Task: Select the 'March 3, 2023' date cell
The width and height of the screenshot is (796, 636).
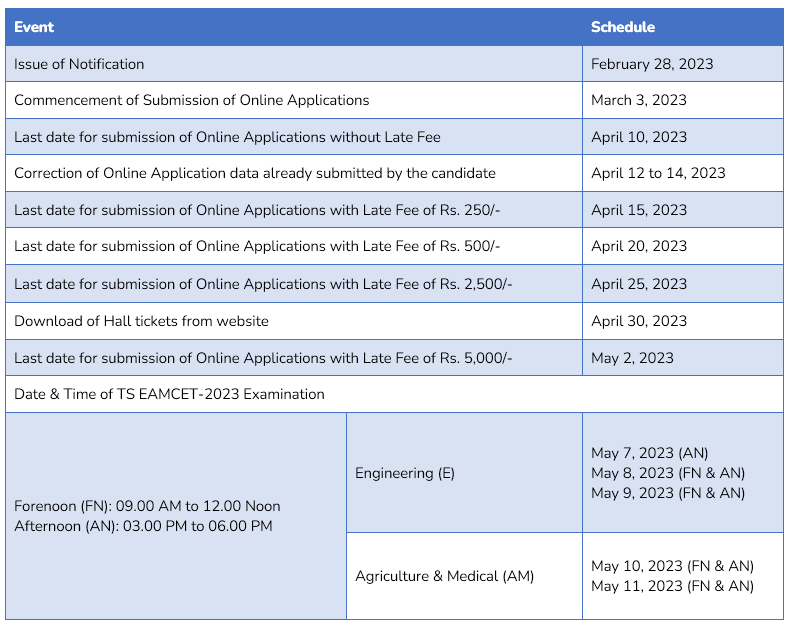Action: (683, 100)
